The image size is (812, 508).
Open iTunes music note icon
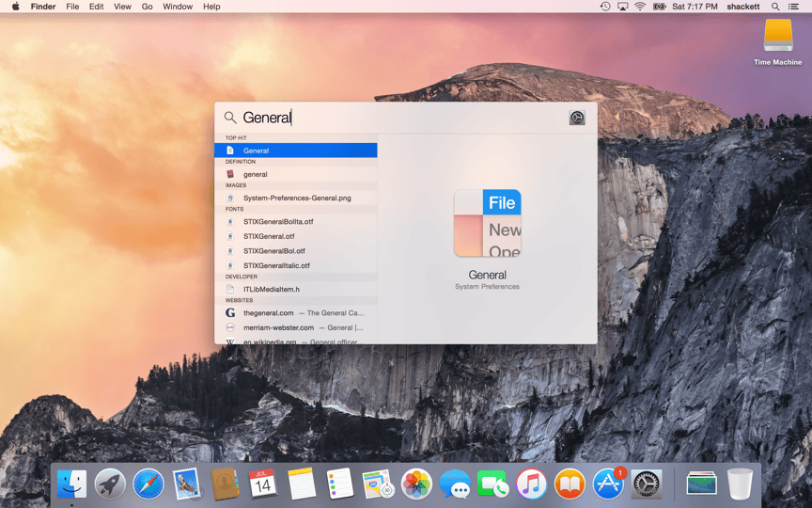tap(531, 484)
